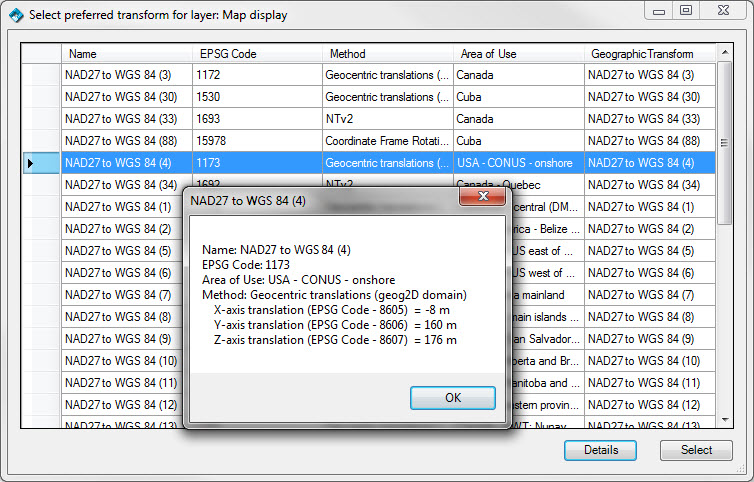Select name cell NAD27 to WGS 84 (88)

coord(127,141)
